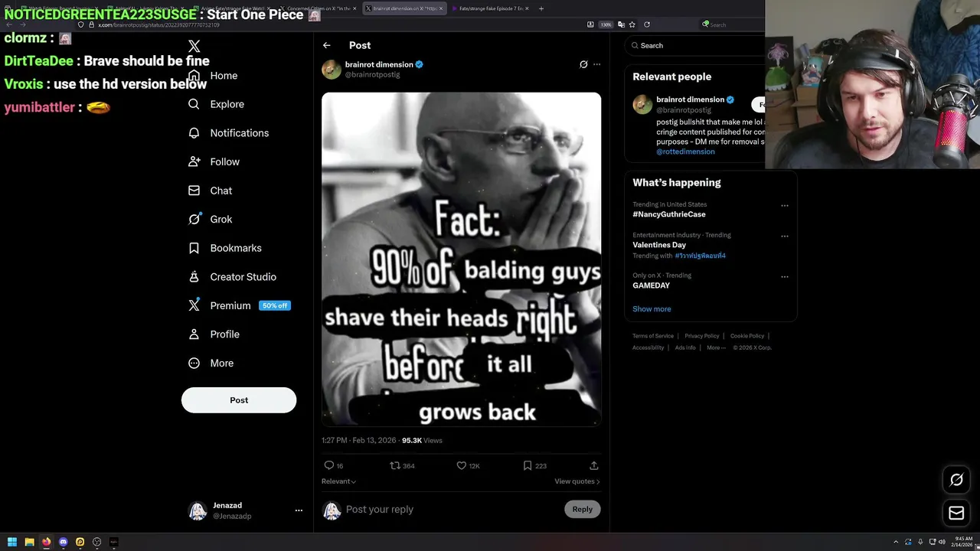Open the share post options
The image size is (980, 551).
[593, 465]
